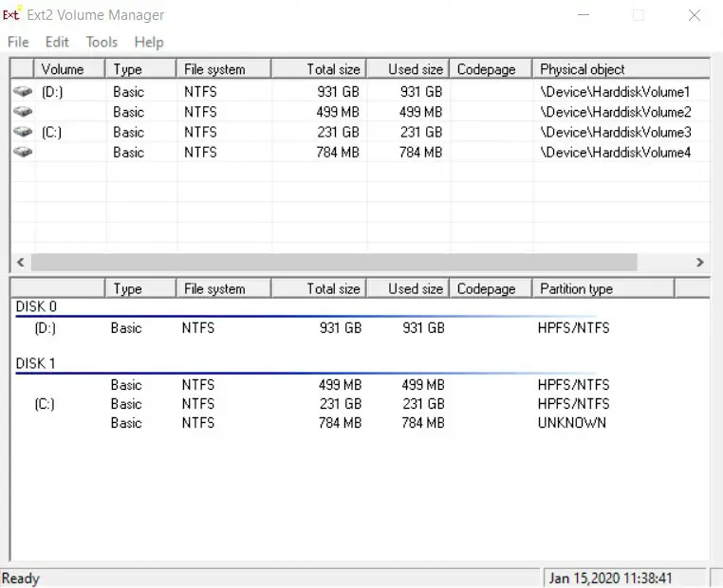This screenshot has width=723, height=588.
Task: Select the drive icon for volume (C:)
Action: click(23, 132)
